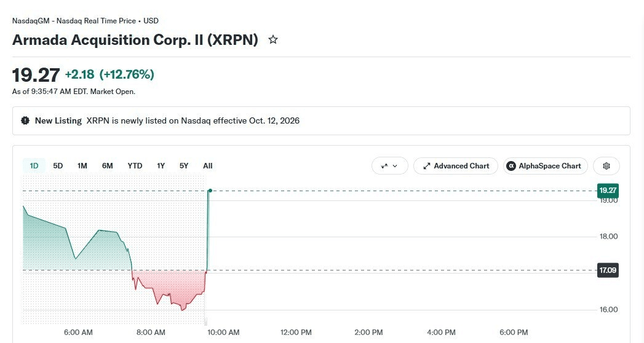Choose the 6M chart range
Viewport: 644px width, 343px height.
click(x=107, y=166)
